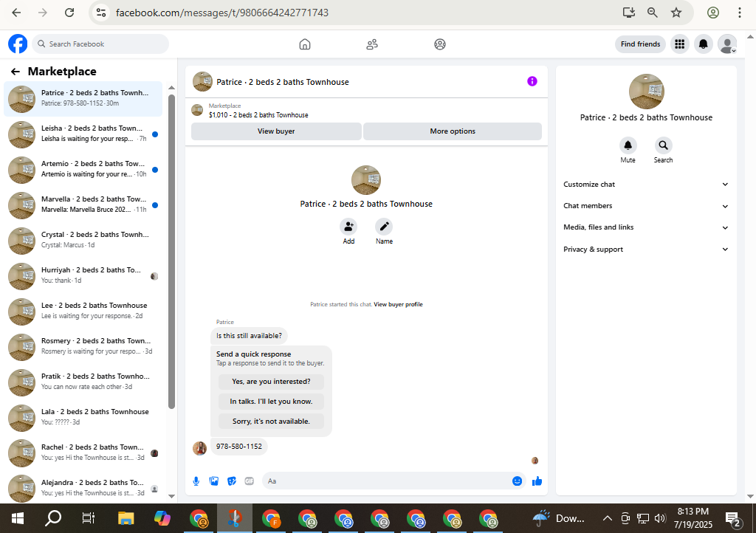Open the Groups icon in top navigation
756x533 pixels.
440,44
